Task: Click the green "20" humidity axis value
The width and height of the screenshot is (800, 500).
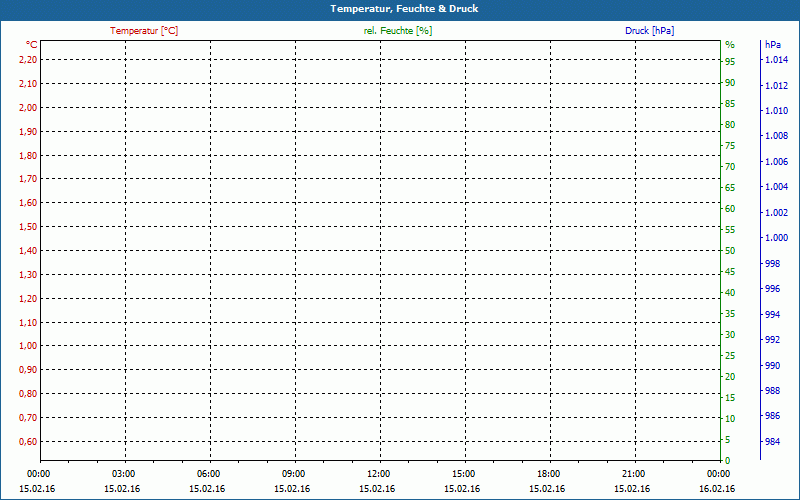Action: 730,377
